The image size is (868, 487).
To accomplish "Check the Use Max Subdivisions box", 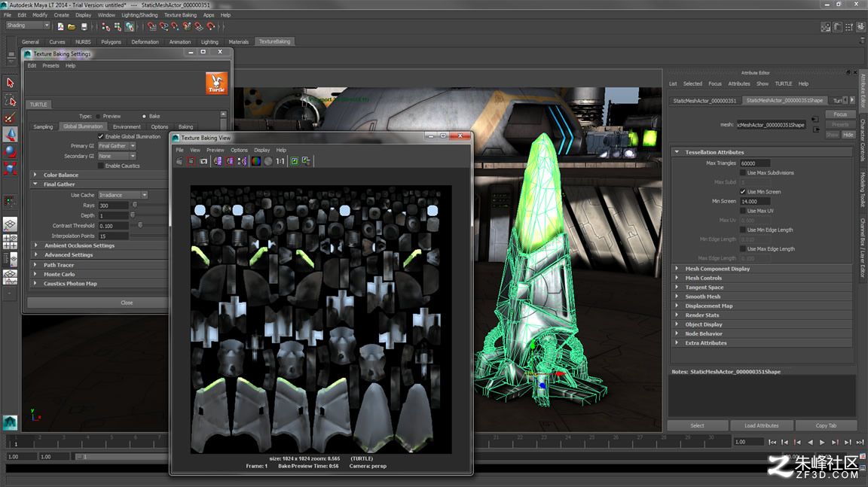I will [x=743, y=173].
